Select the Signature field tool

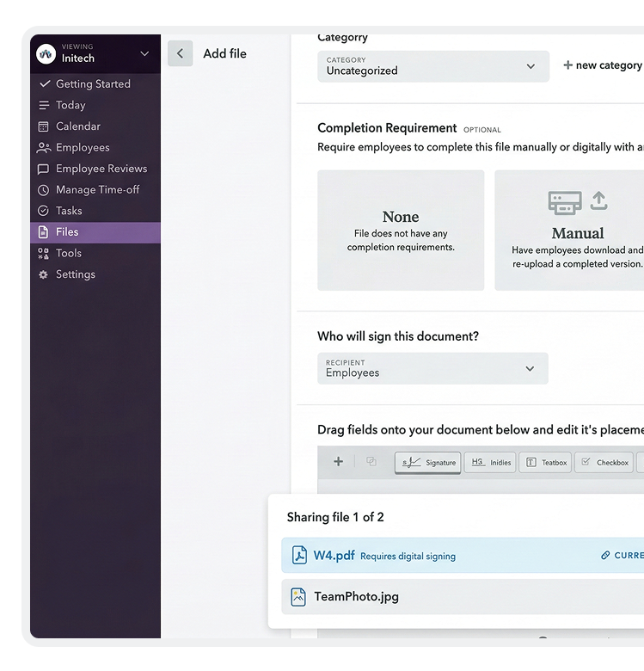(x=428, y=462)
